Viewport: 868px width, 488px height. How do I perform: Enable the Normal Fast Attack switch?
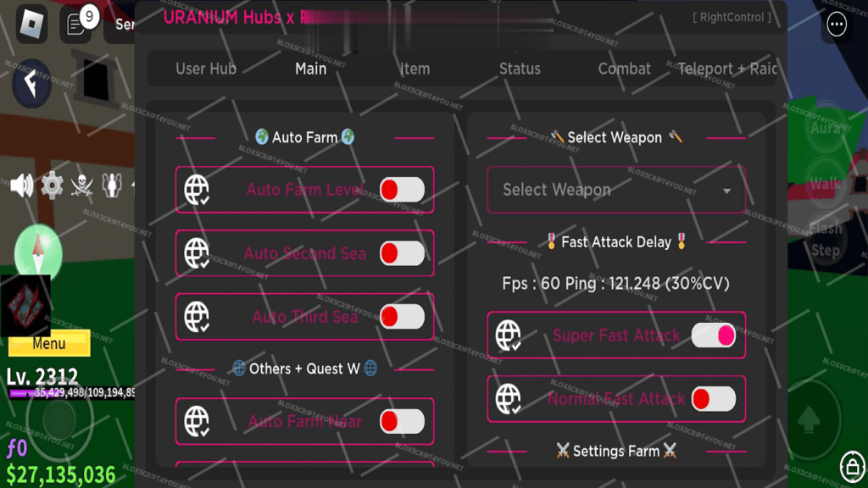click(x=713, y=399)
